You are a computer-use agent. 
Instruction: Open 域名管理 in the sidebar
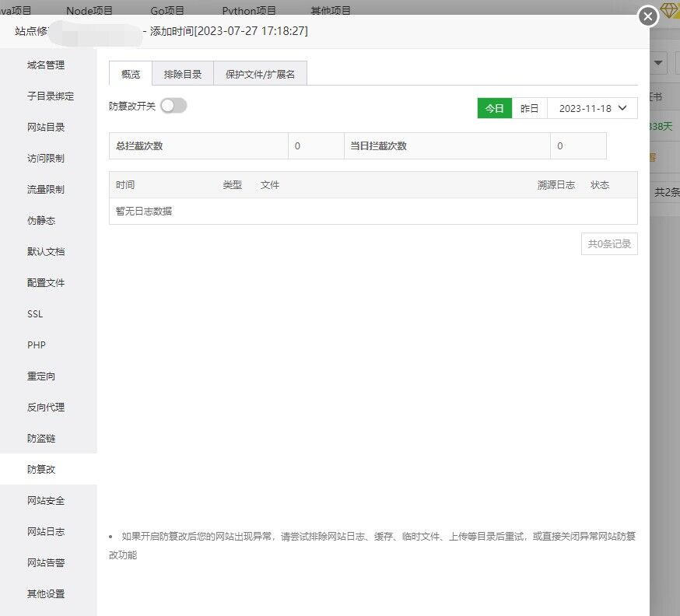pos(46,65)
